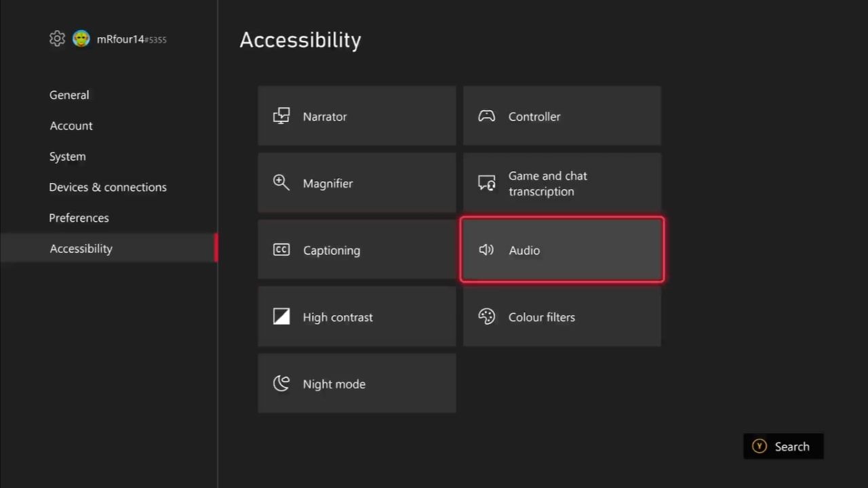This screenshot has height=488, width=868.
Task: Click the Night mode moon icon
Action: click(x=281, y=384)
